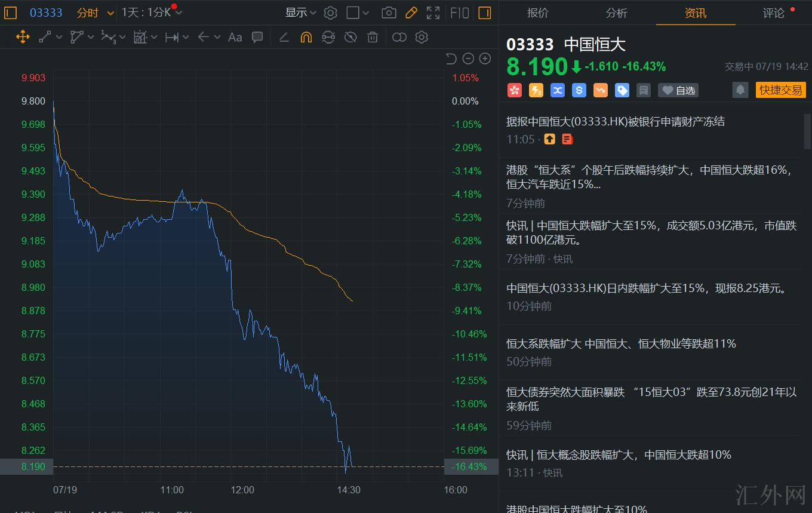Add a comment bubble annotation
The height and width of the screenshot is (513, 812).
257,37
